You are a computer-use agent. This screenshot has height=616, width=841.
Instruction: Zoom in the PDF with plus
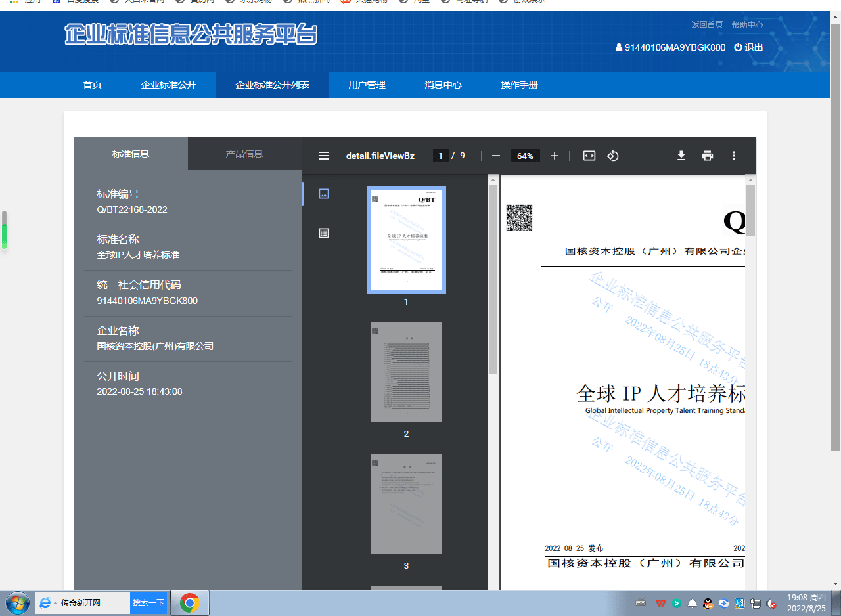point(555,156)
